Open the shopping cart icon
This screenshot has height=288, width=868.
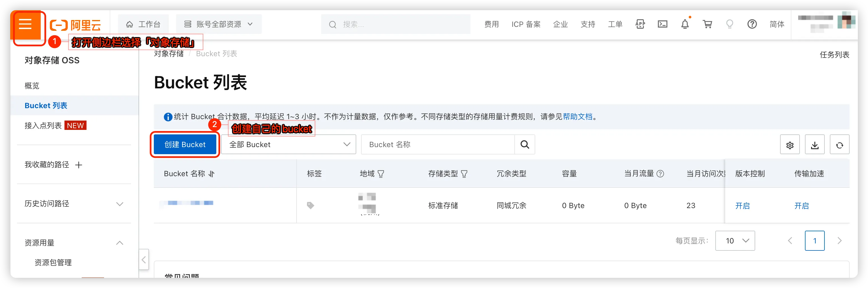point(707,24)
